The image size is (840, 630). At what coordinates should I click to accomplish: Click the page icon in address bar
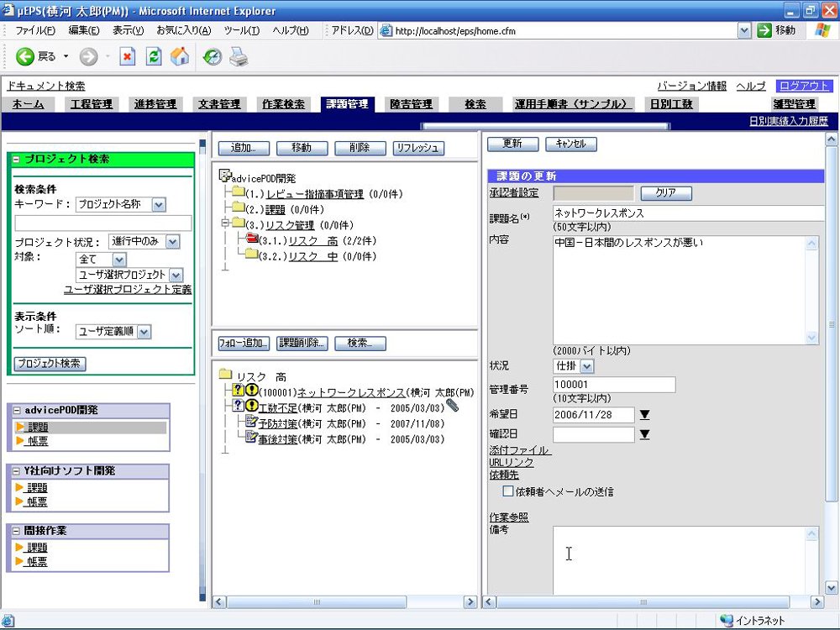386,30
